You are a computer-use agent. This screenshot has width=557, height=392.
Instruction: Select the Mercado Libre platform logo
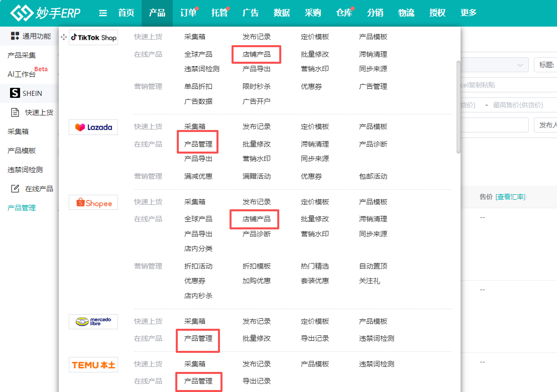click(x=93, y=322)
